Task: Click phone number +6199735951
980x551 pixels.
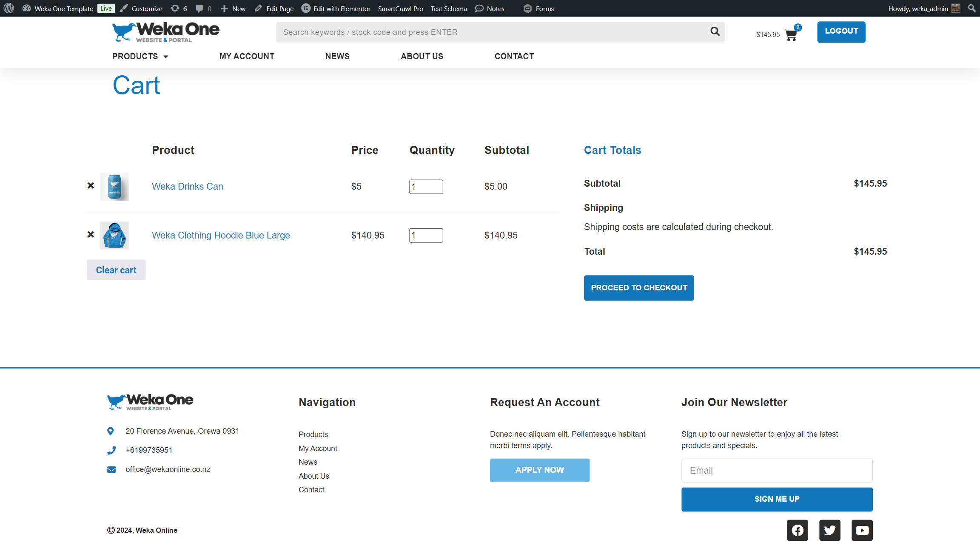Action: pyautogui.click(x=149, y=450)
